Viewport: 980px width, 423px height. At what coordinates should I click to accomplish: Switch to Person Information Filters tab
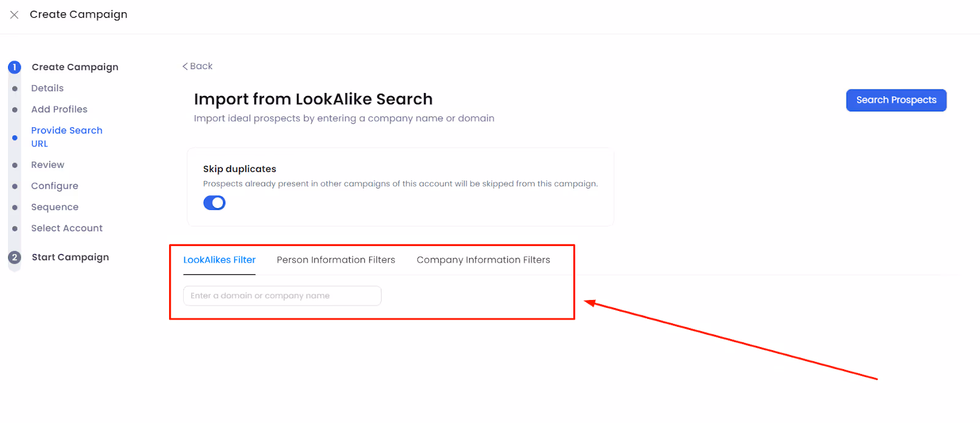pyautogui.click(x=336, y=260)
